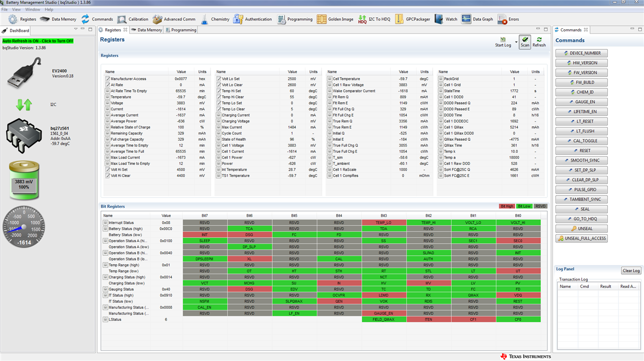Close the Commands tab
Image resolution: width=644 pixels, height=361 pixels.
point(586,30)
